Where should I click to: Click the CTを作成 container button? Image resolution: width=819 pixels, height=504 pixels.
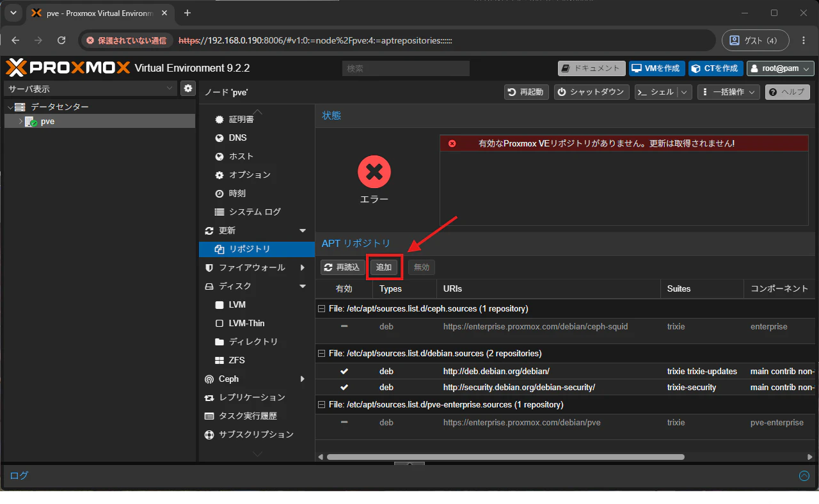click(x=716, y=68)
